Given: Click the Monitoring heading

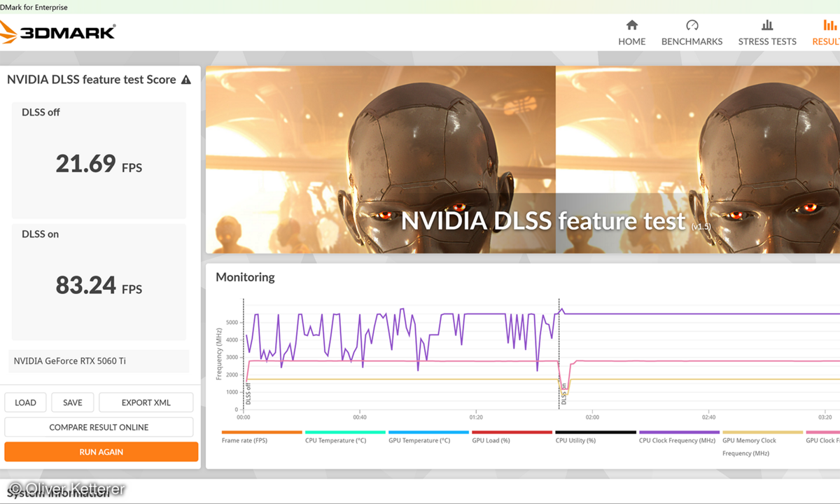Looking at the screenshot, I should pos(245,277).
